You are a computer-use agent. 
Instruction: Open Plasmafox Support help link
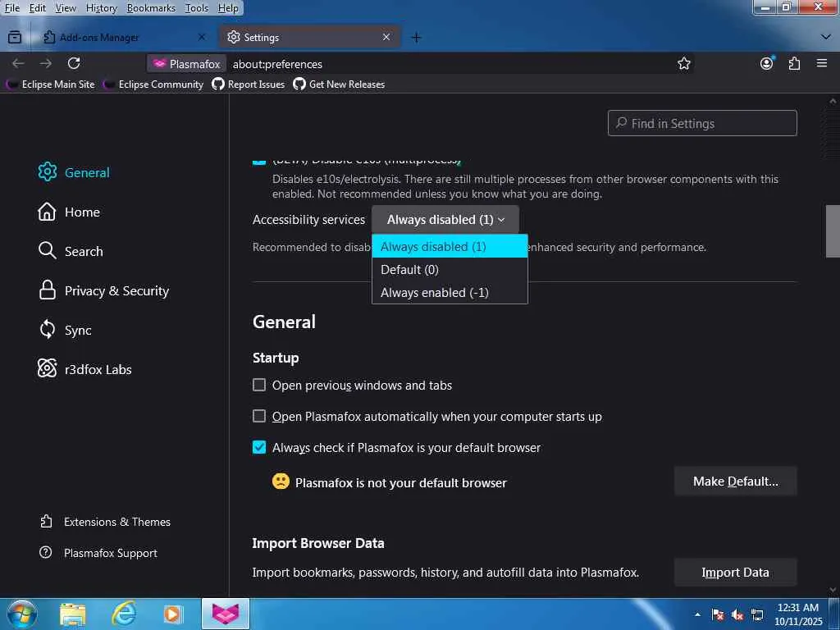98,553
